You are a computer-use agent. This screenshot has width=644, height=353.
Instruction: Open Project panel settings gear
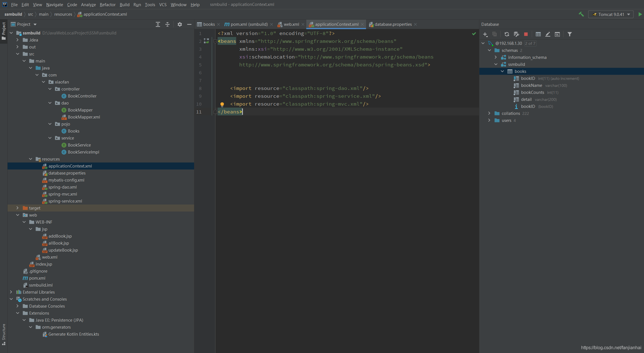tap(180, 24)
